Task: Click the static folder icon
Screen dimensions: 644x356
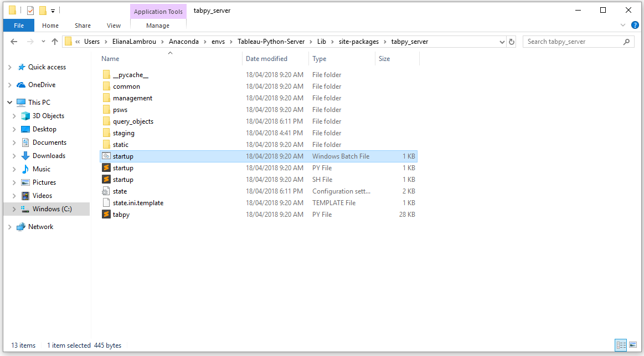Action: (x=106, y=144)
